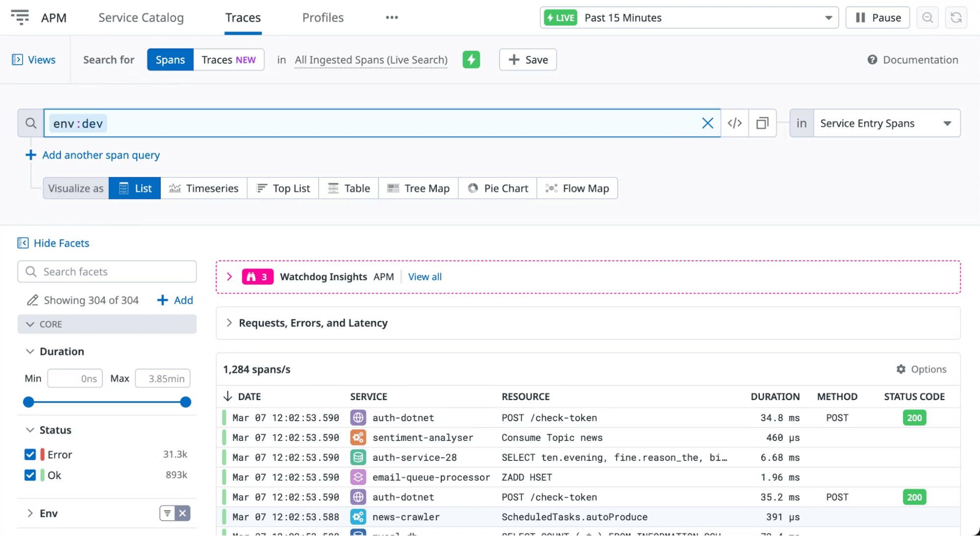Click the Search facets input field
This screenshot has width=980, height=536.
coord(106,271)
